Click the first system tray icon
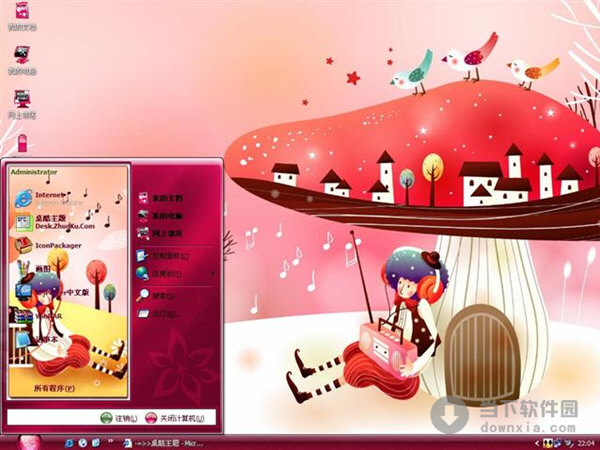Viewport: 600px width, 450px height. 546,443
